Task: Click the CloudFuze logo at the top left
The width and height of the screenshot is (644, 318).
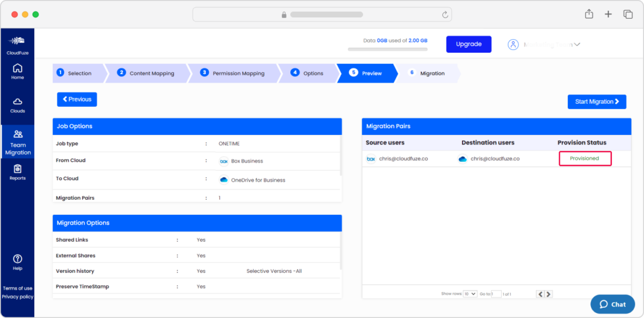Action: click(x=18, y=43)
